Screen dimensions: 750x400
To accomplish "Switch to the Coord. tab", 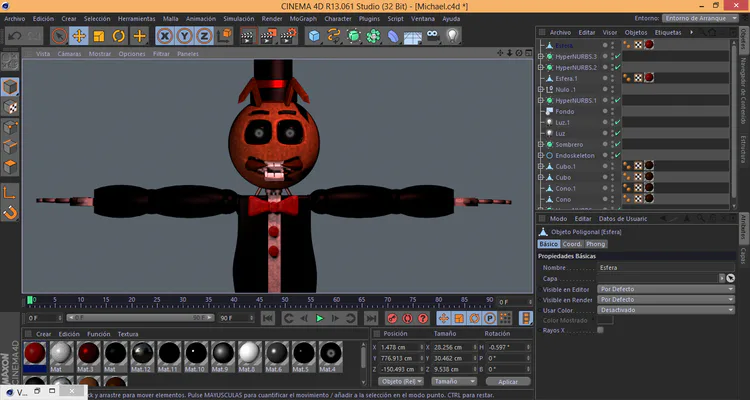I will [572, 244].
